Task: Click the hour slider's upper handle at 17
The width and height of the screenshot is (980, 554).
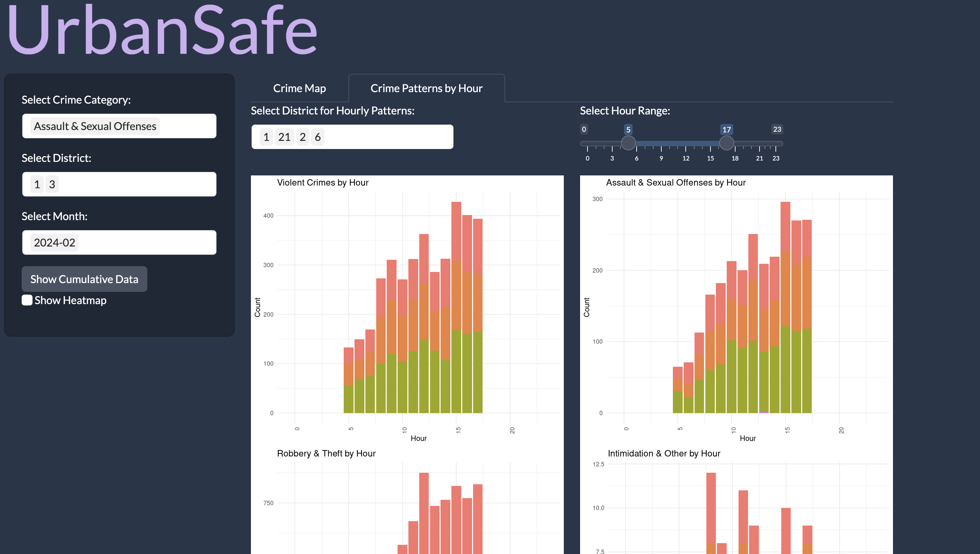Action: (x=726, y=143)
